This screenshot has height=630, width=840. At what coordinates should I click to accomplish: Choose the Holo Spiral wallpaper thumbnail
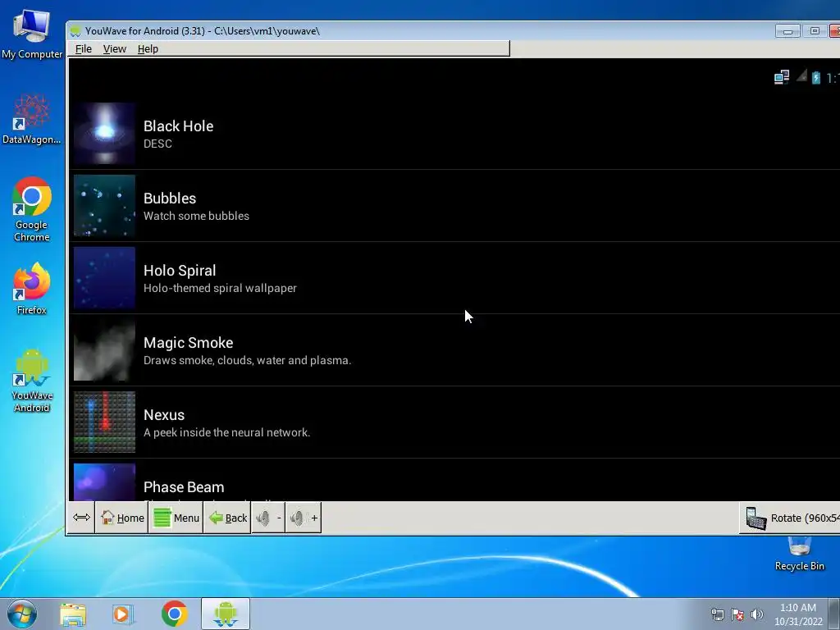coord(104,278)
